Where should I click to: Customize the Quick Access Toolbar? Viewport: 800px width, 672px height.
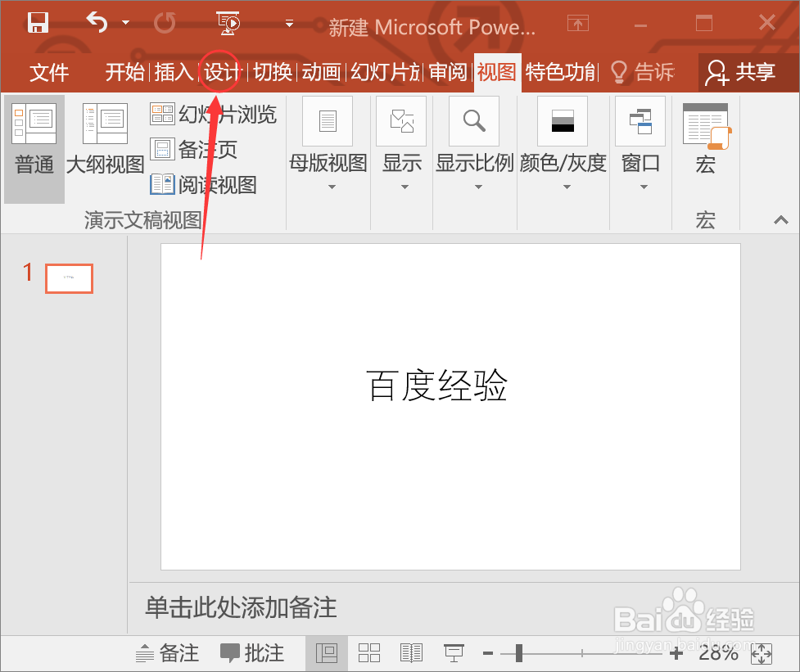pyautogui.click(x=289, y=24)
